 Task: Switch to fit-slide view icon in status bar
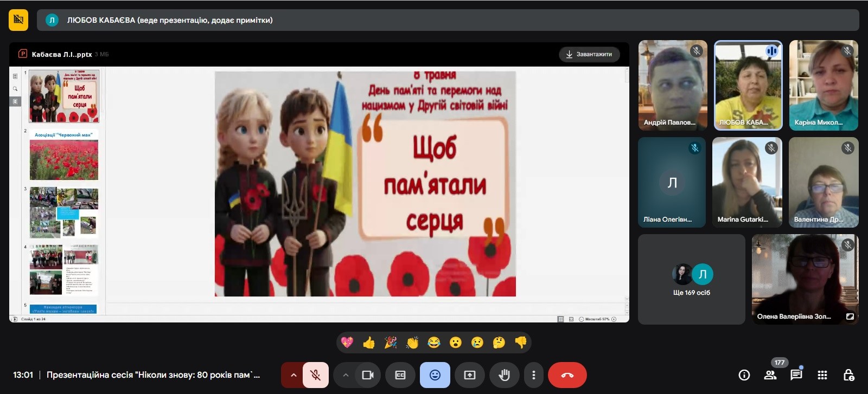pos(560,319)
